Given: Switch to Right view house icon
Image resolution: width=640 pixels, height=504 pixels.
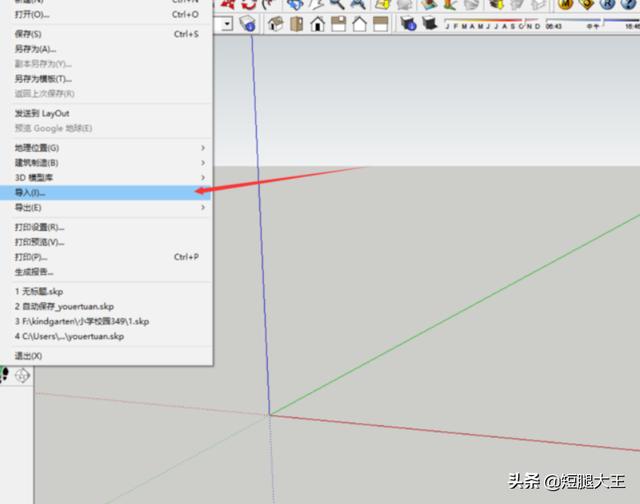Looking at the screenshot, I should (339, 23).
